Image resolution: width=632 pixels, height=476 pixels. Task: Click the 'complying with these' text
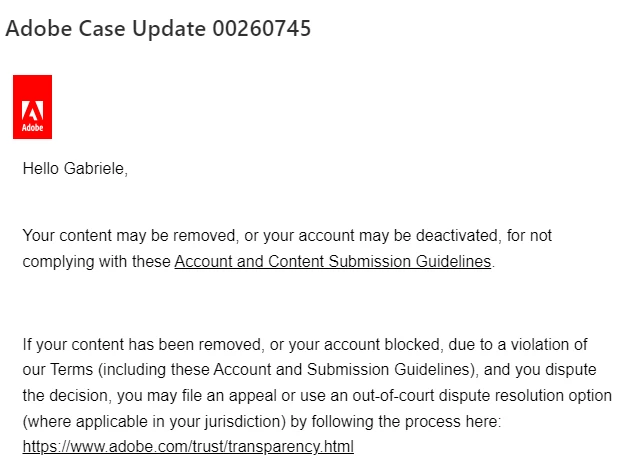(96, 262)
